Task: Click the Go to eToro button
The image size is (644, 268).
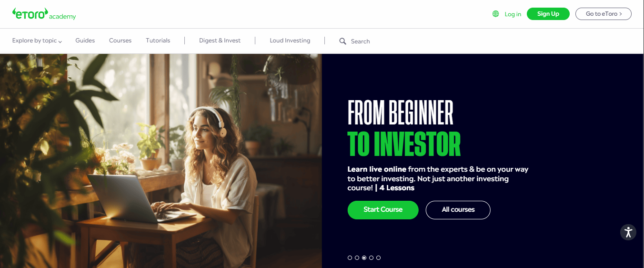Action: point(604,14)
